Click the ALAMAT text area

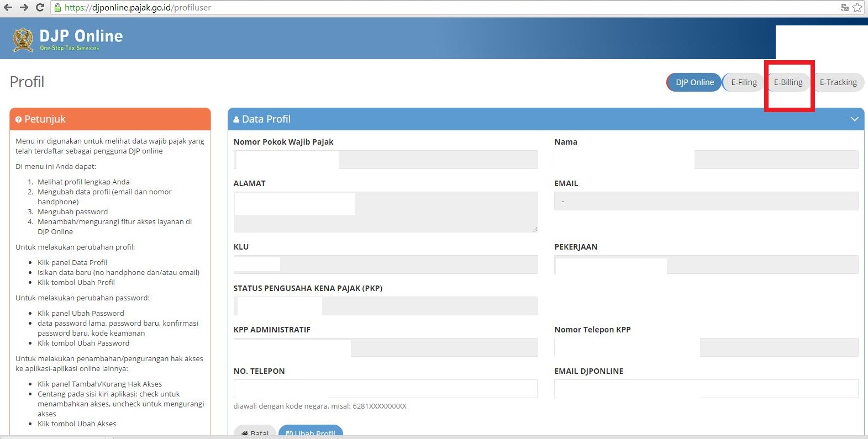(x=385, y=211)
